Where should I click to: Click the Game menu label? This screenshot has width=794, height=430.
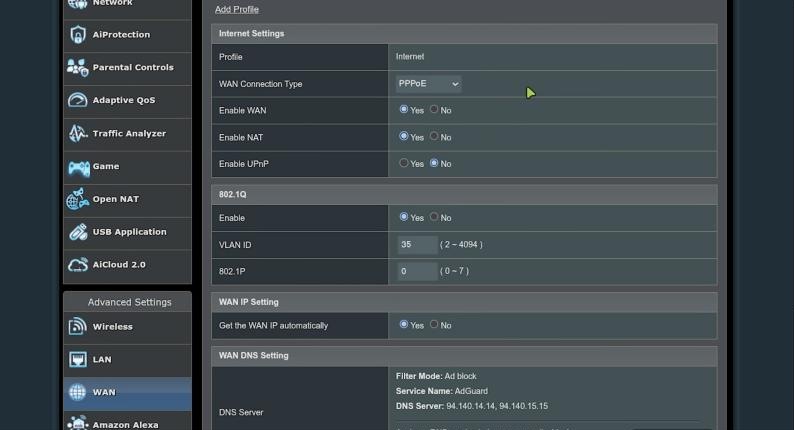[x=106, y=166]
